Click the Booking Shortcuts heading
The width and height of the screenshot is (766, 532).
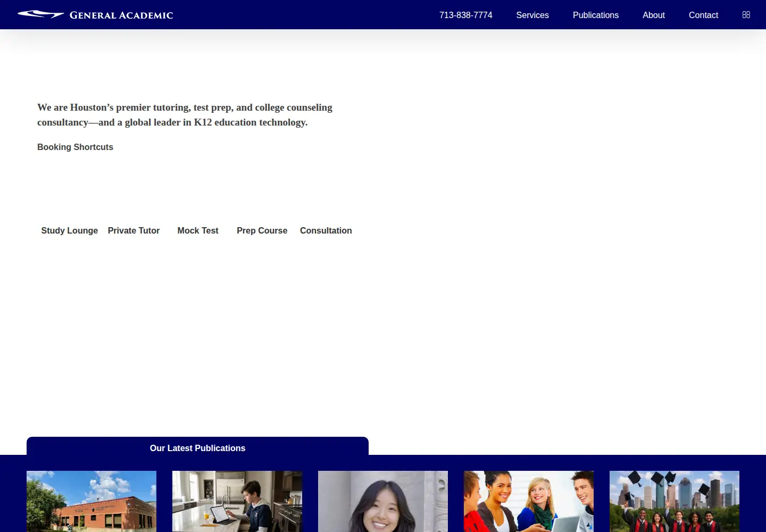point(75,147)
